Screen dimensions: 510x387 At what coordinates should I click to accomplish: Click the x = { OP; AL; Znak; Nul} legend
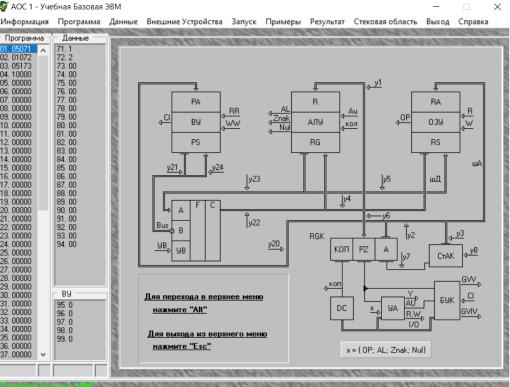click(x=386, y=350)
